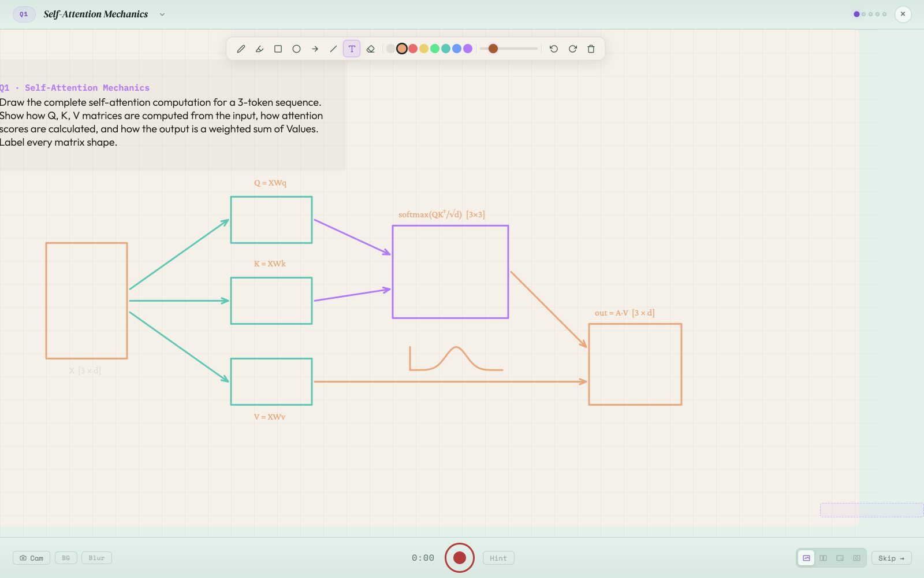The width and height of the screenshot is (924, 578).
Task: Click the 0:00 recording timer
Action: coord(423,558)
